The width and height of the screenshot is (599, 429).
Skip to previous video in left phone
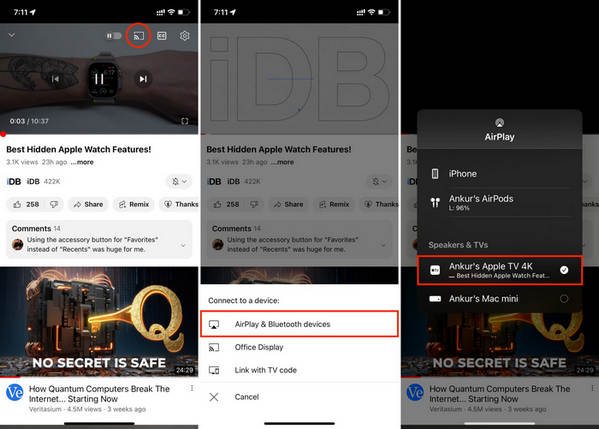56,79
